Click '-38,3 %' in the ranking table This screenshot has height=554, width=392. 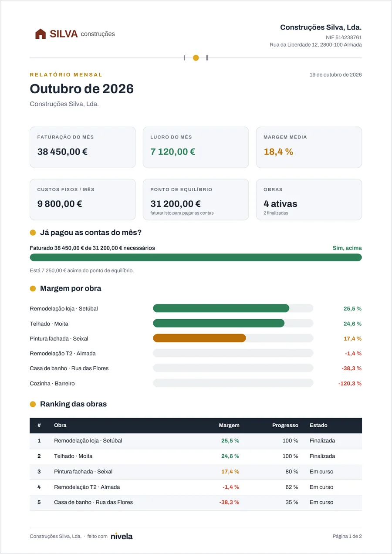click(x=229, y=503)
